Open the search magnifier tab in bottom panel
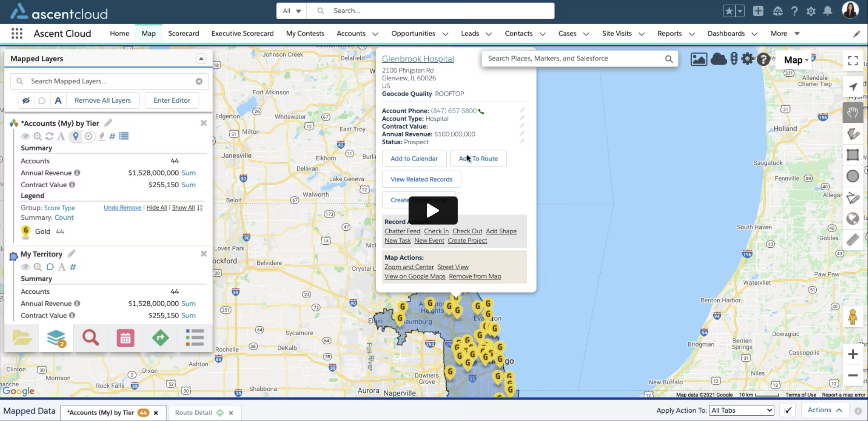868x421 pixels. pos(91,338)
